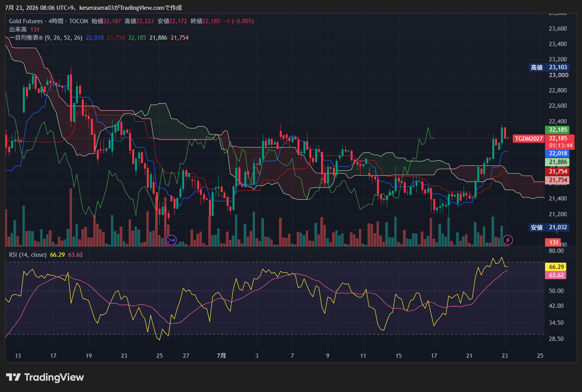Image resolution: width=582 pixels, height=392 pixels.
Task: Click the −1 (−0.00%) change value
Action: tap(238, 21)
